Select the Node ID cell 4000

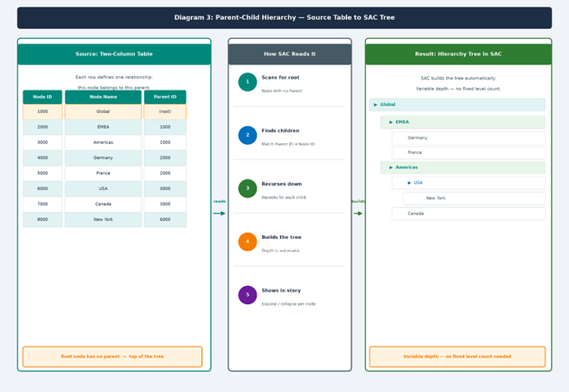point(43,158)
